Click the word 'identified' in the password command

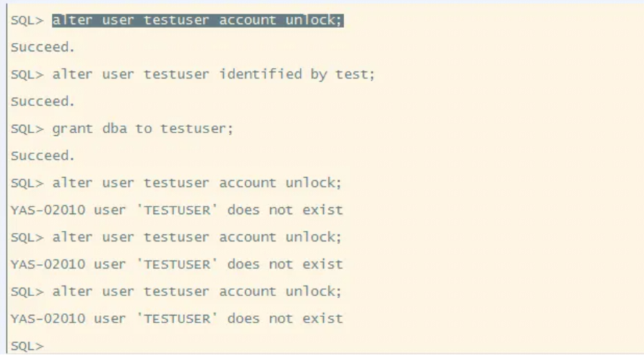pyautogui.click(x=260, y=74)
